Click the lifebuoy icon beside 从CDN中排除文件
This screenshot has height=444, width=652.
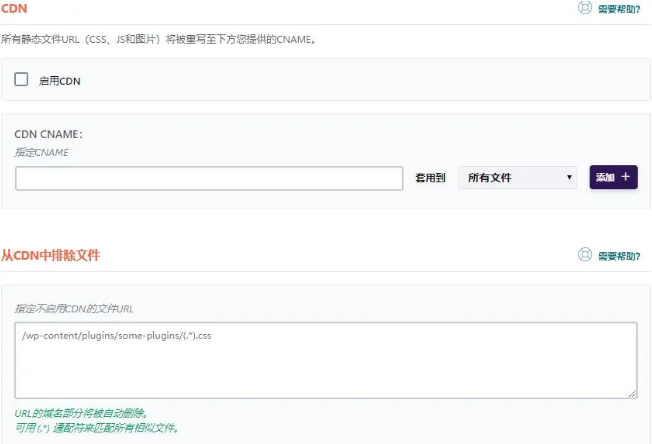[x=585, y=254]
